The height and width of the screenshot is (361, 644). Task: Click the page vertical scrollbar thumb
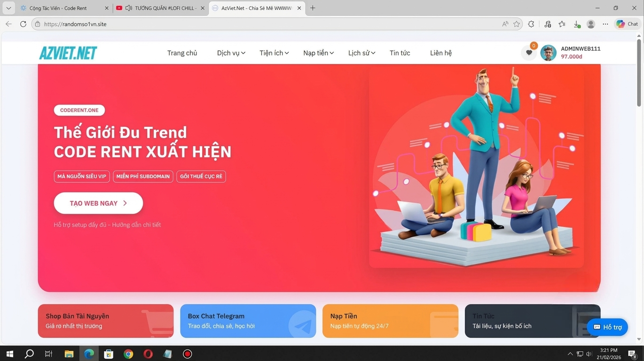click(x=639, y=73)
